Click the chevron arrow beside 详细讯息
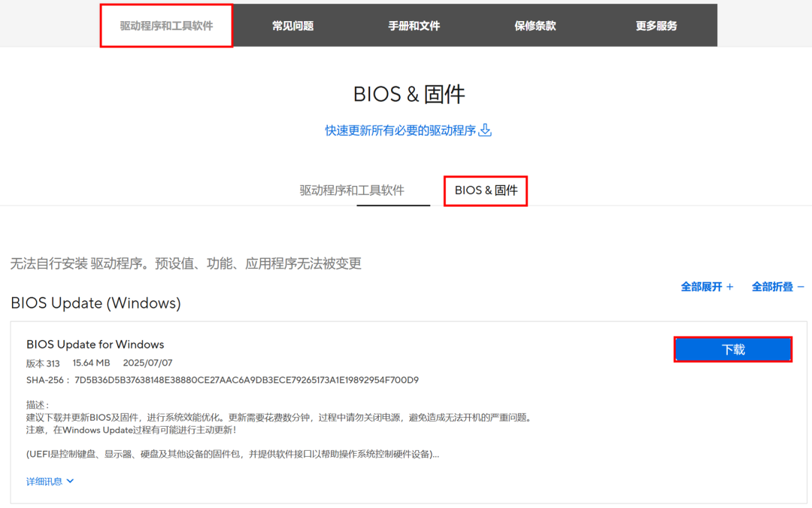812x508 pixels. tap(71, 482)
